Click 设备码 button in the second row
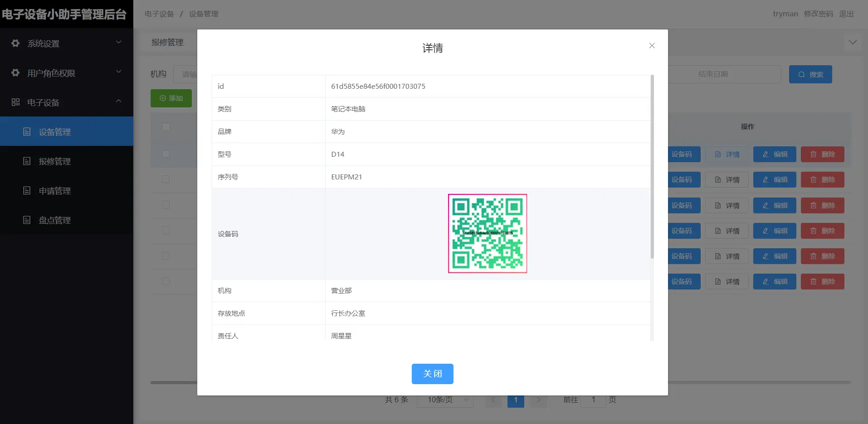This screenshot has height=424, width=868. [x=684, y=180]
